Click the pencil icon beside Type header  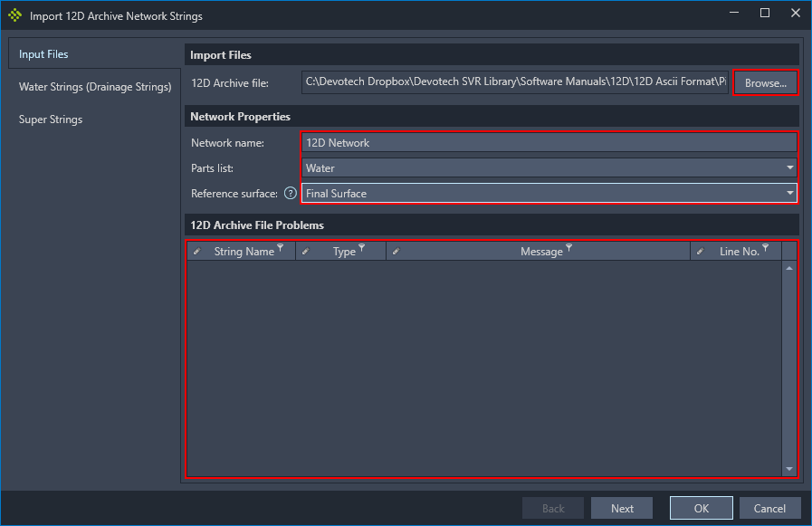click(306, 252)
